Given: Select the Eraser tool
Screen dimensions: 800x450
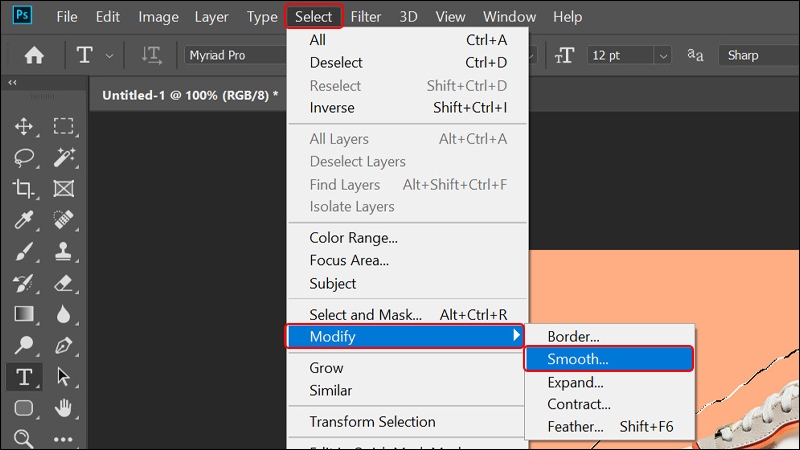Looking at the screenshot, I should click(x=64, y=283).
